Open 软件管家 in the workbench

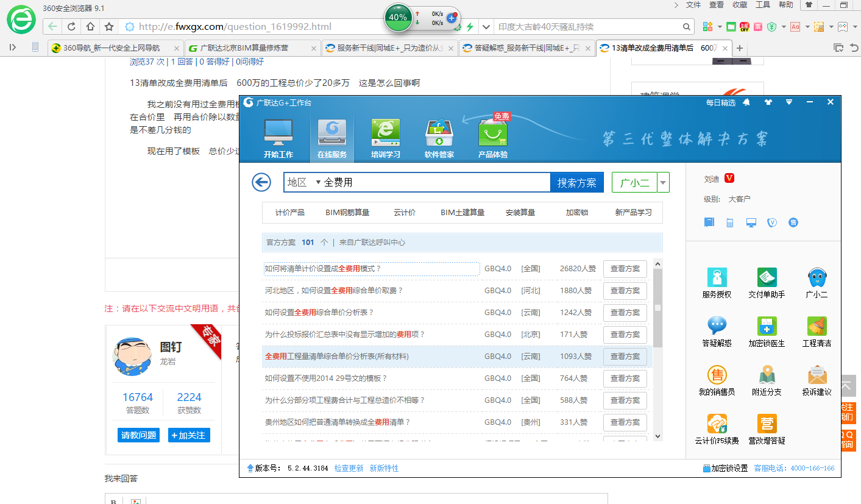pos(439,138)
